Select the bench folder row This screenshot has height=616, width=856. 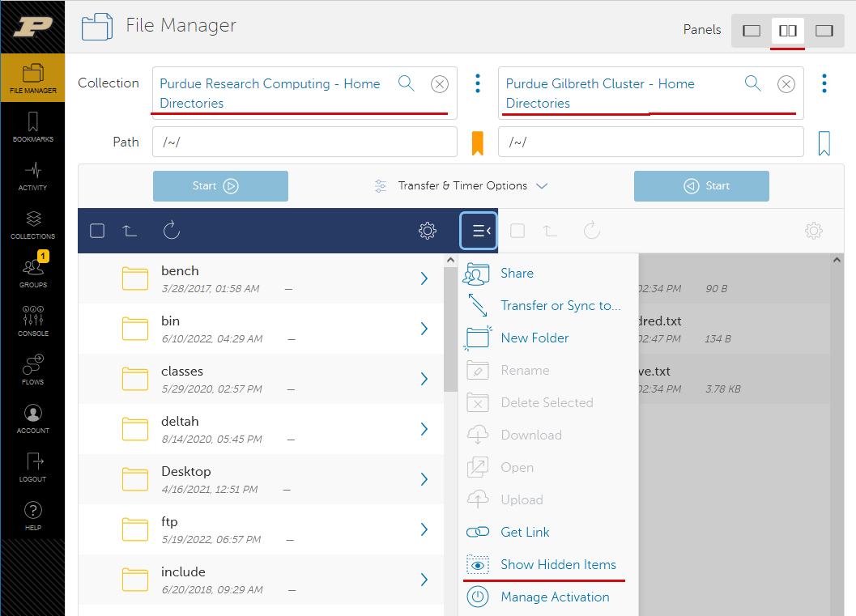[x=261, y=278]
